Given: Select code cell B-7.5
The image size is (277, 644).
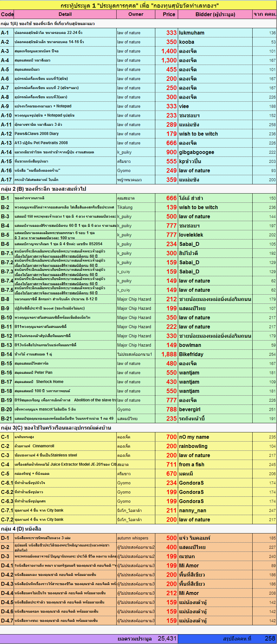Looking at the screenshot, I should click(x=7, y=290).
